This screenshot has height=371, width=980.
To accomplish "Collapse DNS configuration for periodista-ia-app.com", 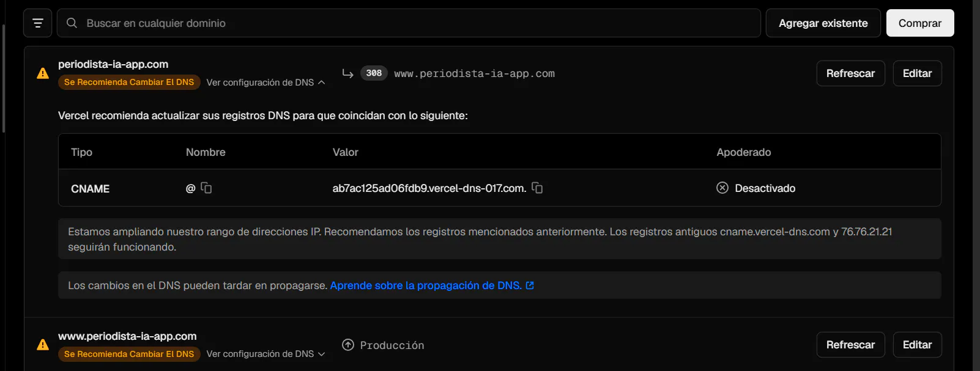I will click(265, 83).
